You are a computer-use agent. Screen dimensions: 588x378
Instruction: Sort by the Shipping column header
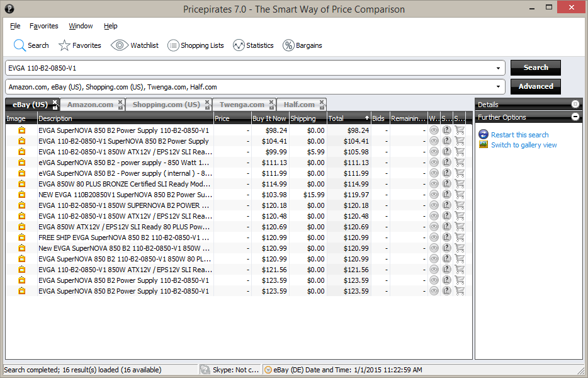coord(308,118)
